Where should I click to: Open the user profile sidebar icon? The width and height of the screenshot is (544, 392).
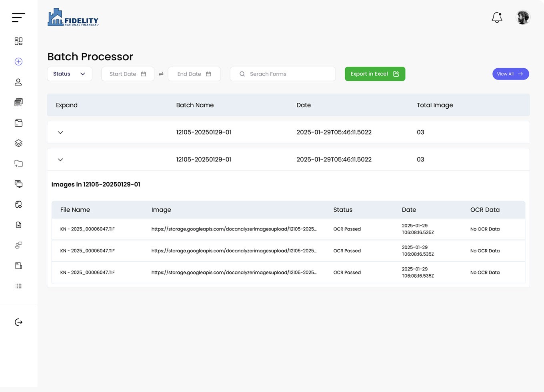coord(18,82)
